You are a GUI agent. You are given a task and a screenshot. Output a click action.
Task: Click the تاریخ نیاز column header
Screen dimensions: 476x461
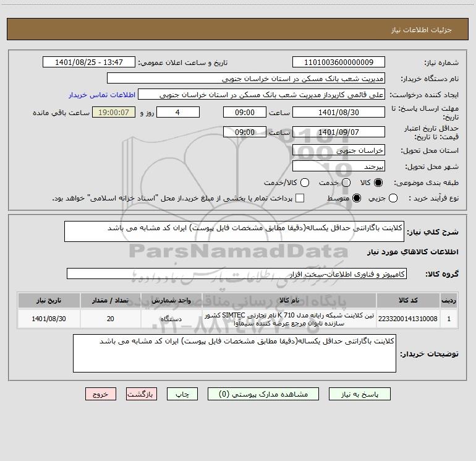coord(49,300)
